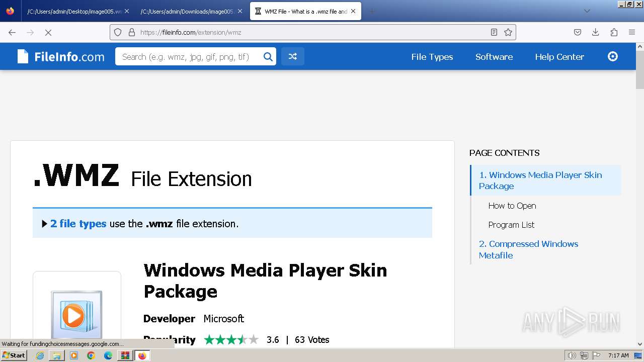The height and width of the screenshot is (362, 644).
Task: Open the Start menu
Action: click(x=14, y=355)
